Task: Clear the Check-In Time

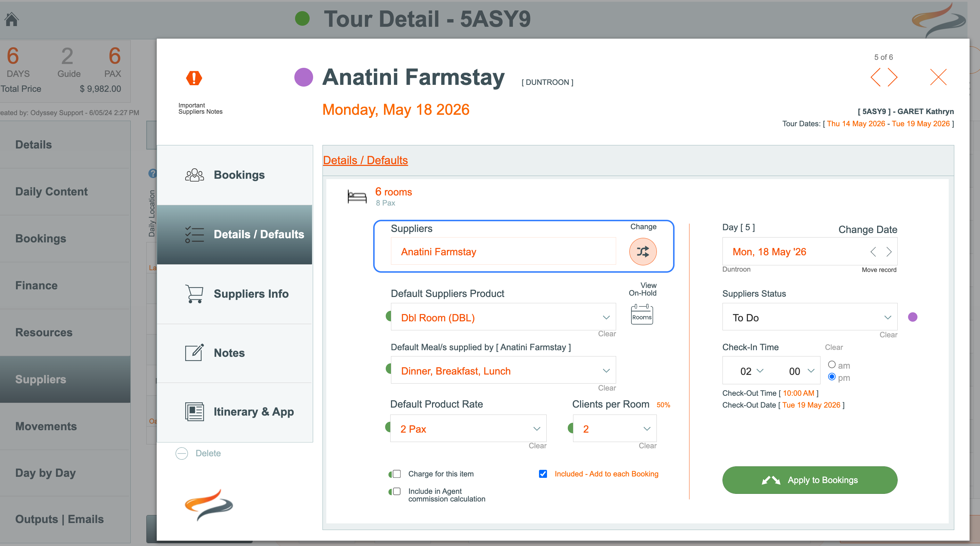Action: tap(834, 347)
